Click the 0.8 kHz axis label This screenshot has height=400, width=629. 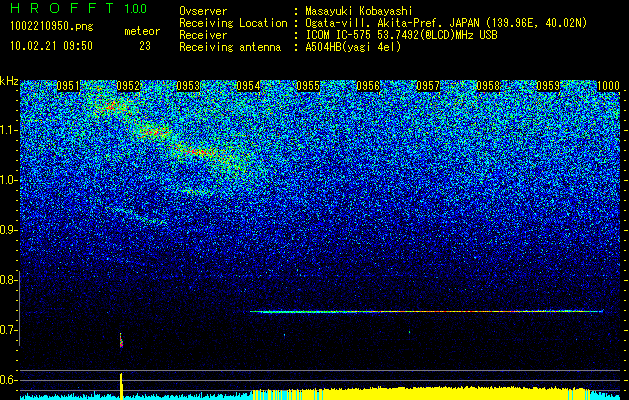(x=7, y=280)
